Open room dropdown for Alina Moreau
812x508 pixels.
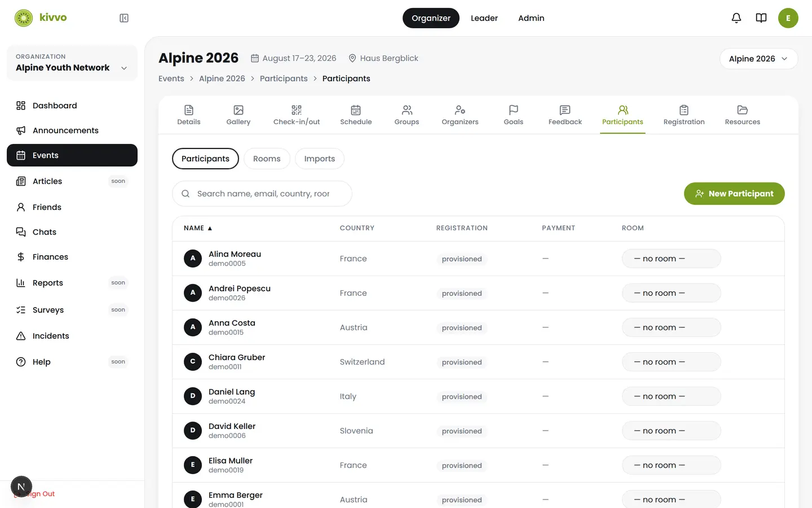coord(671,259)
